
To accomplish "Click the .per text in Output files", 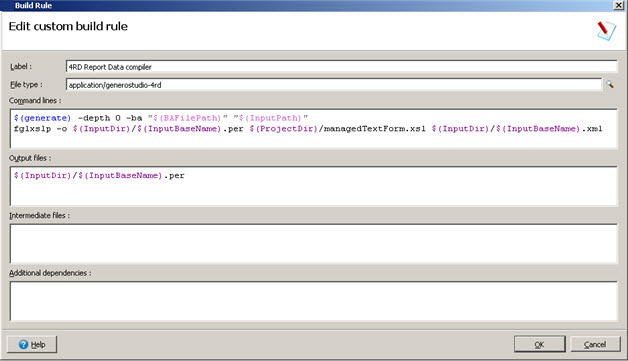I will coord(174,175).
